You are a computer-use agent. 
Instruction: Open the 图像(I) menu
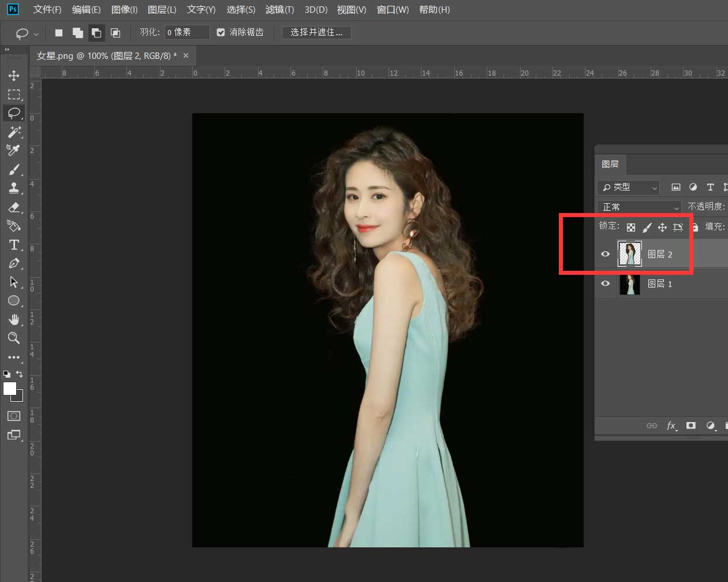point(124,10)
